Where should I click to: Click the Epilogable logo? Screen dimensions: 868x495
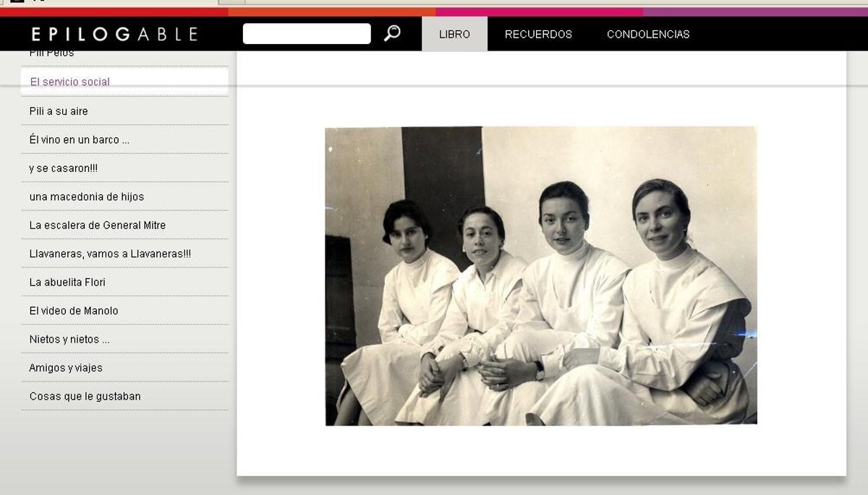114,34
